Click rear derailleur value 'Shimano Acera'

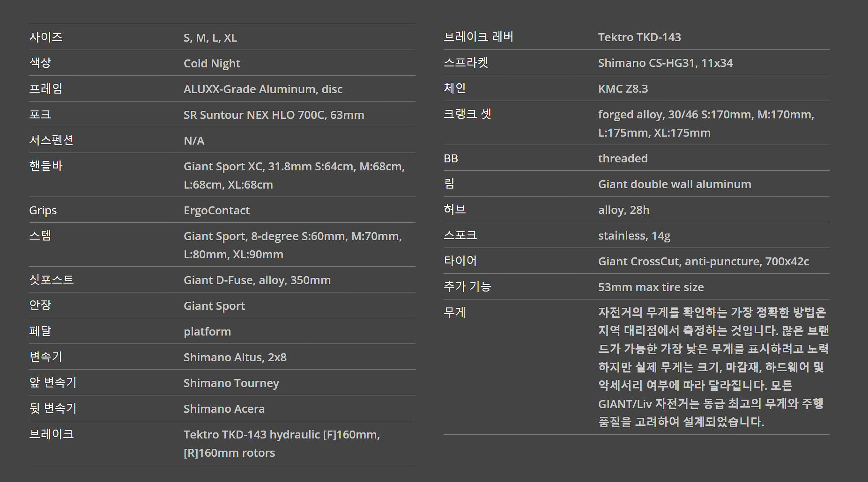pyautogui.click(x=224, y=409)
